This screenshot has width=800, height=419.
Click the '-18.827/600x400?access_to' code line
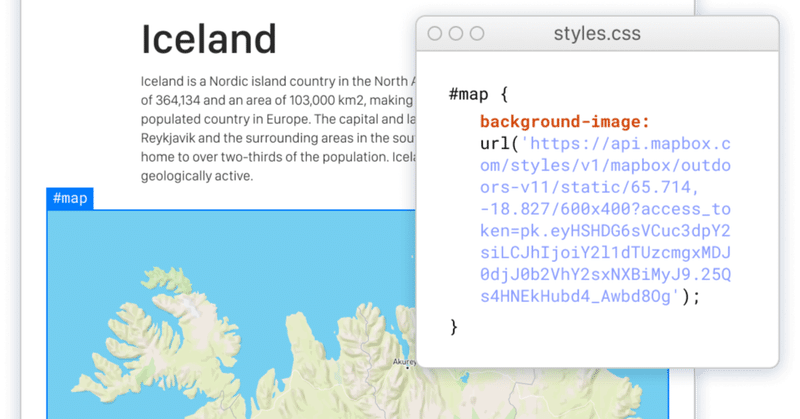click(x=606, y=209)
